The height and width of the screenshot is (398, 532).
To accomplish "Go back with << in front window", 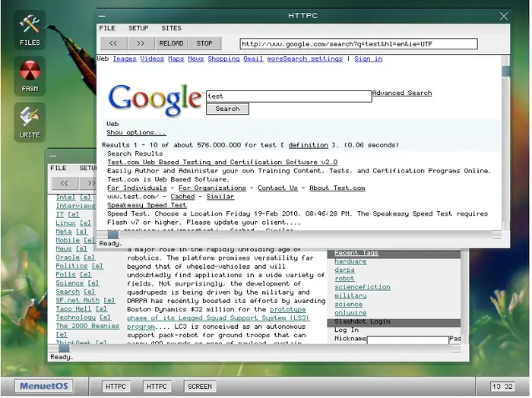I will (114, 43).
